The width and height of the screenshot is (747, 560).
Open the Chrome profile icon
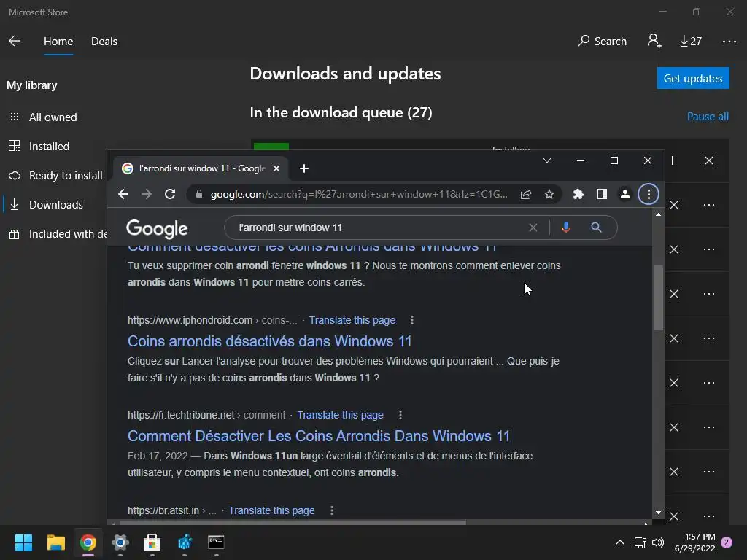(625, 194)
